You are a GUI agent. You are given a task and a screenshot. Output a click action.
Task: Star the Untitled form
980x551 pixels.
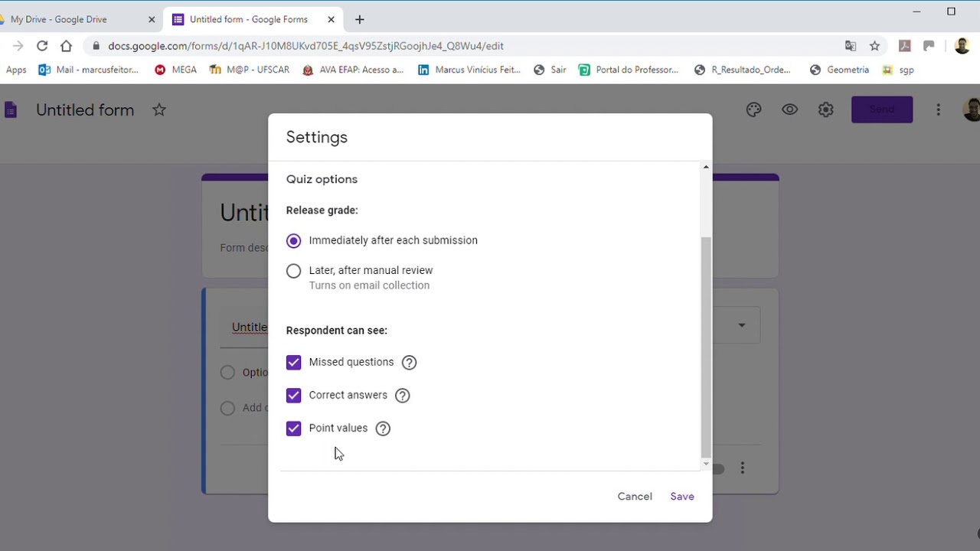[x=159, y=110]
